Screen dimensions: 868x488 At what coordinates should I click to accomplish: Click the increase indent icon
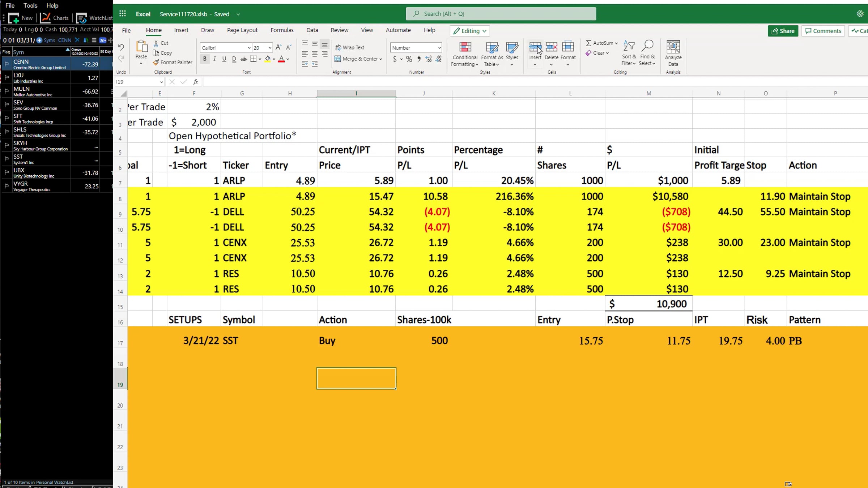pos(315,64)
